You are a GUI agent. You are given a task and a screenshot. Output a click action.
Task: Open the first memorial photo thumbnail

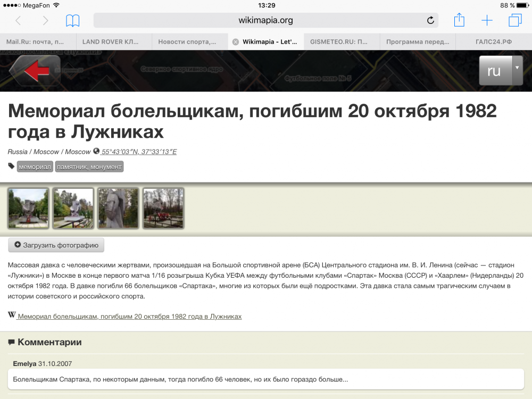pos(28,208)
